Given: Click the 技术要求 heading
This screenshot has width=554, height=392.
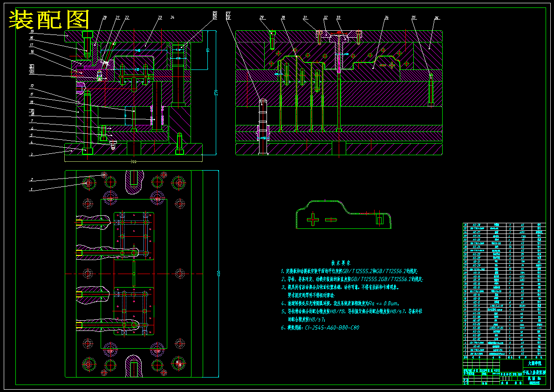Looking at the screenshot, I should tap(341, 263).
